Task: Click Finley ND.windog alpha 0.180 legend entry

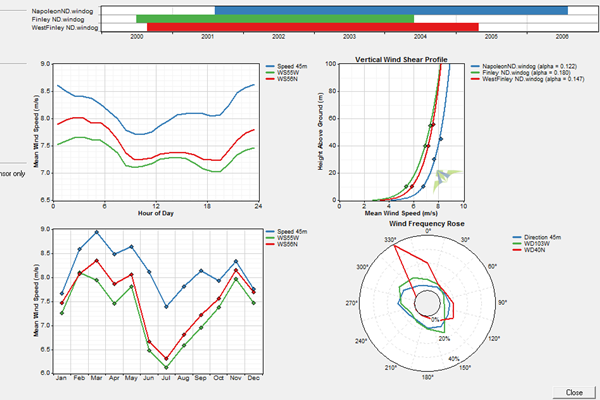Action: coord(530,70)
